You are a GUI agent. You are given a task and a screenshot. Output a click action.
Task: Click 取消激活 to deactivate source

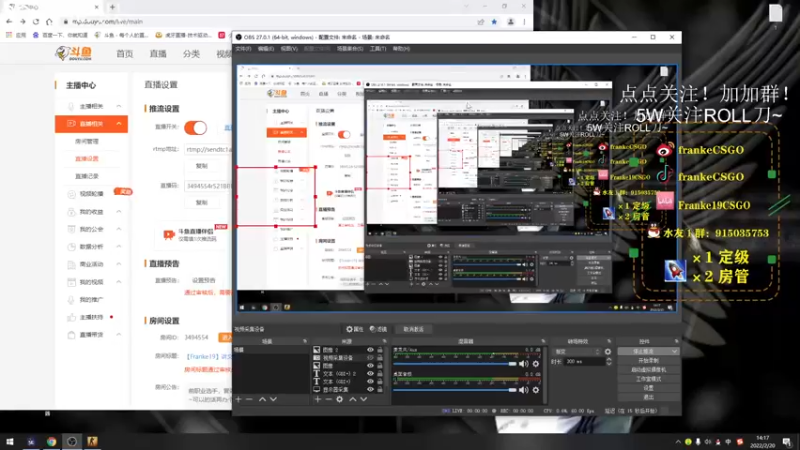coord(413,329)
